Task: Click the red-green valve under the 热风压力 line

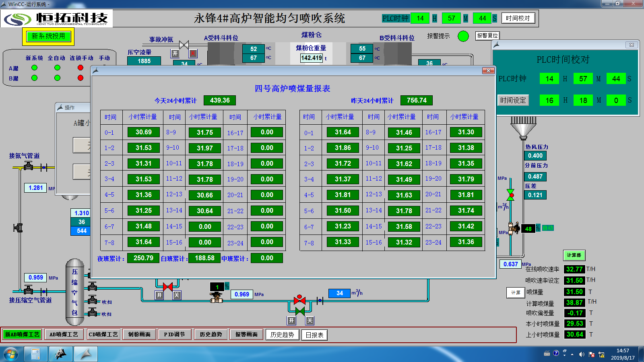Action: (510, 195)
